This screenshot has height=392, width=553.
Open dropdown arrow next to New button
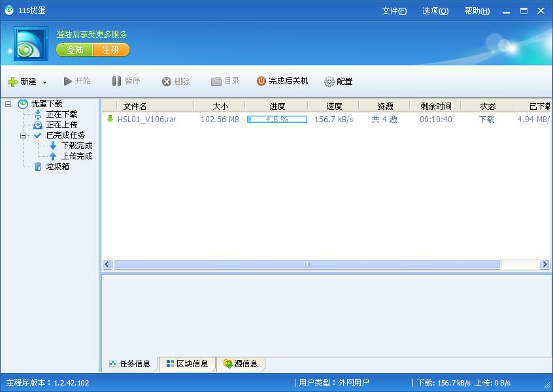44,82
